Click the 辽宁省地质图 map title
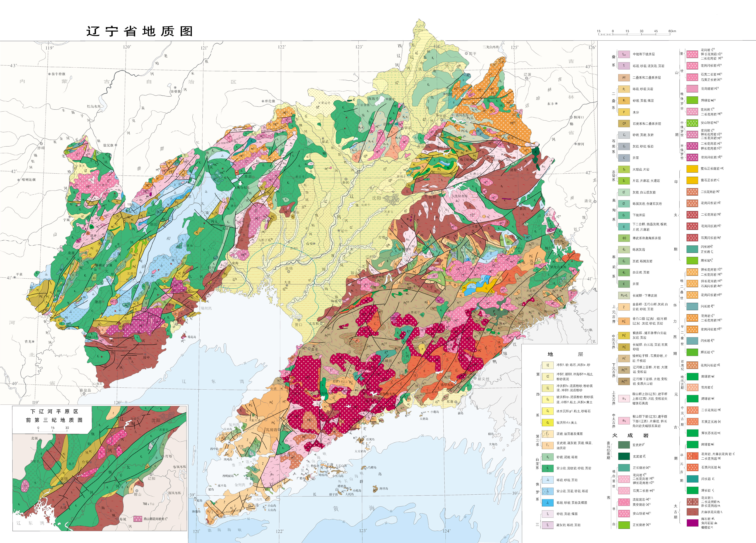The width and height of the screenshot is (756, 543). (139, 31)
